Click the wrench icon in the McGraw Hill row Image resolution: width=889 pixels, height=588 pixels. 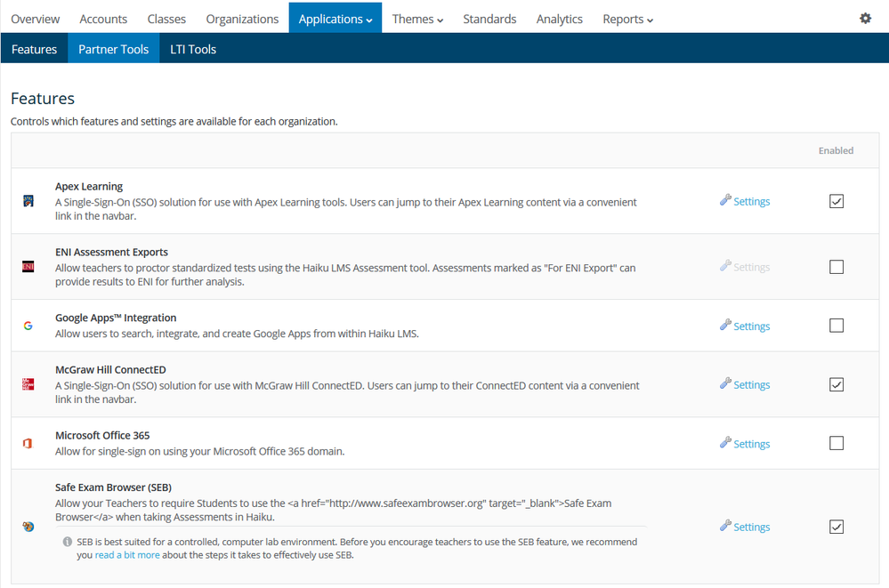725,383
